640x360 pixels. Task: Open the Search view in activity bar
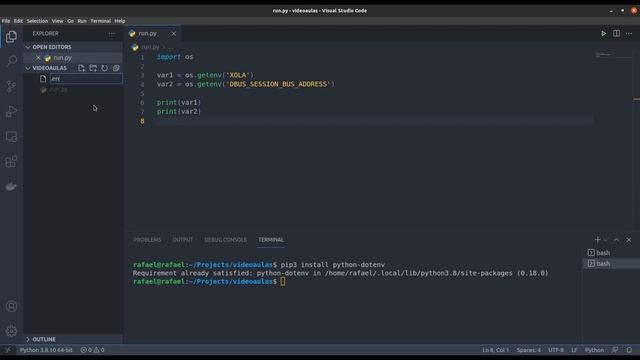click(11, 61)
